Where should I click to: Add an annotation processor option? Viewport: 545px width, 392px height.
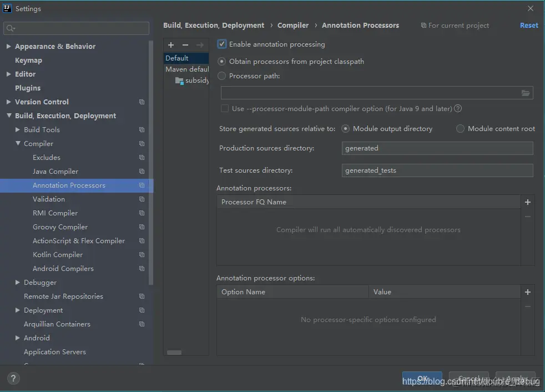click(x=528, y=292)
